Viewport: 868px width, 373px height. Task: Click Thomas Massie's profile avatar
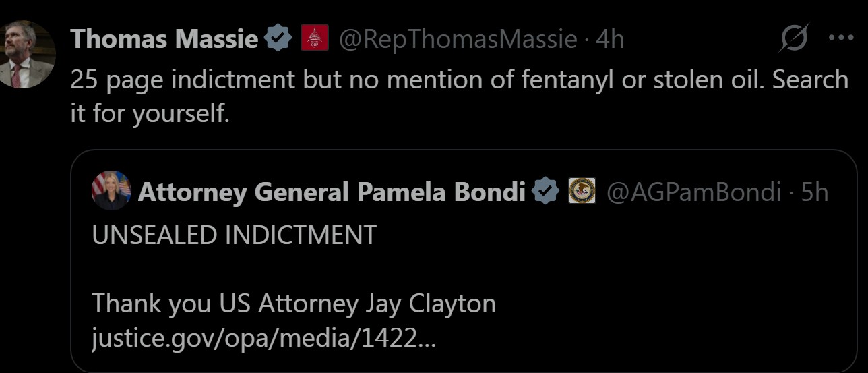click(x=27, y=54)
